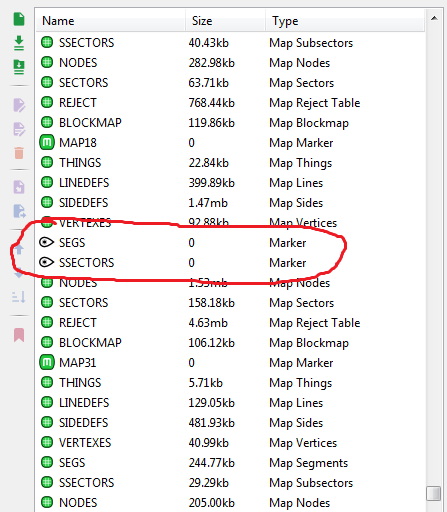Click the pink bookmark icon
Screen dimensions: 447x512
(19, 335)
